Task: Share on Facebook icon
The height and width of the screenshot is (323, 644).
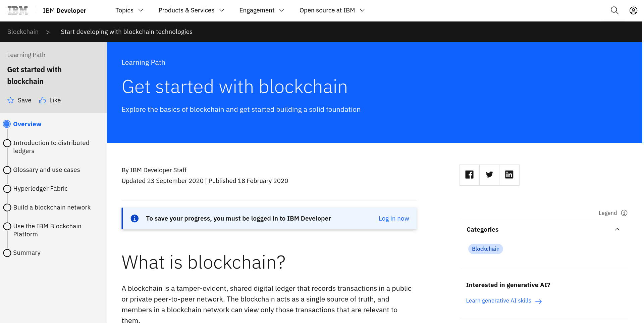Action: [x=469, y=175]
